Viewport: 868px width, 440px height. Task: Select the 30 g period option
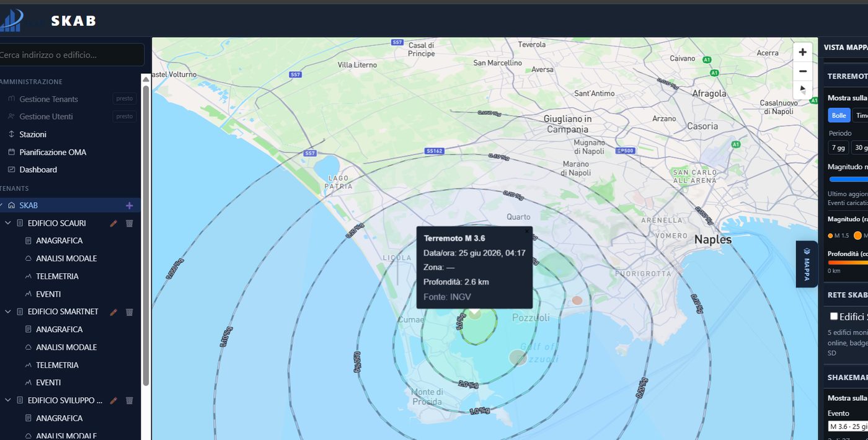click(859, 147)
